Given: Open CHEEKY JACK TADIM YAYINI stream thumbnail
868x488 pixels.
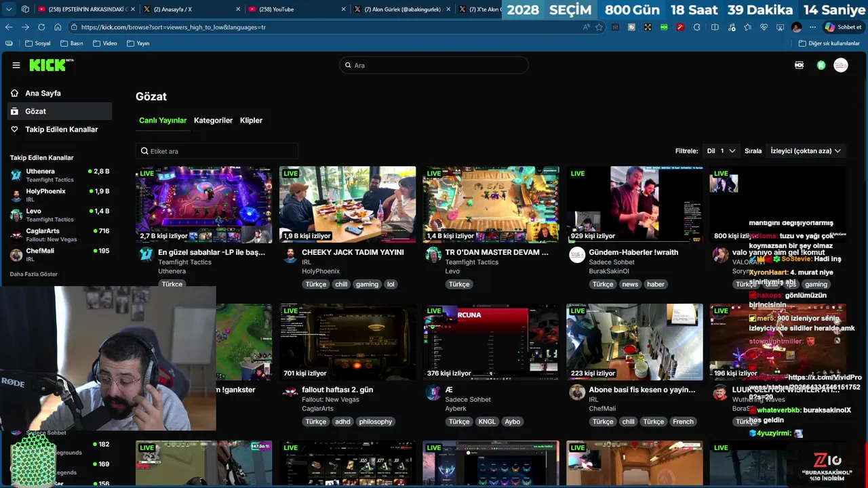Looking at the screenshot, I should [347, 205].
